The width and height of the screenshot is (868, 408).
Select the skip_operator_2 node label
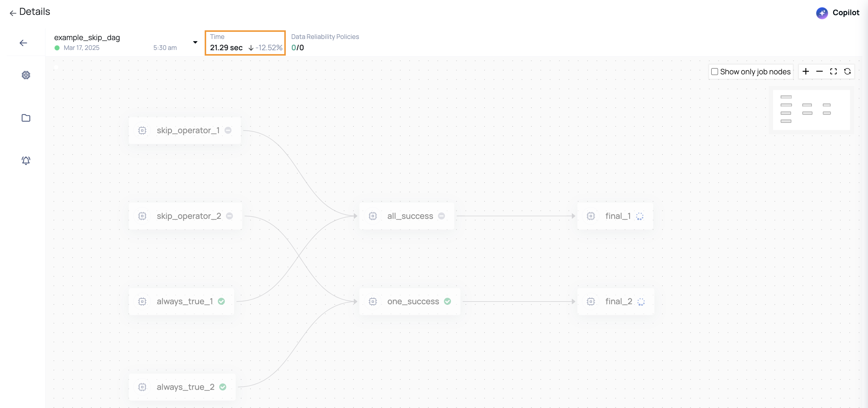point(189,216)
